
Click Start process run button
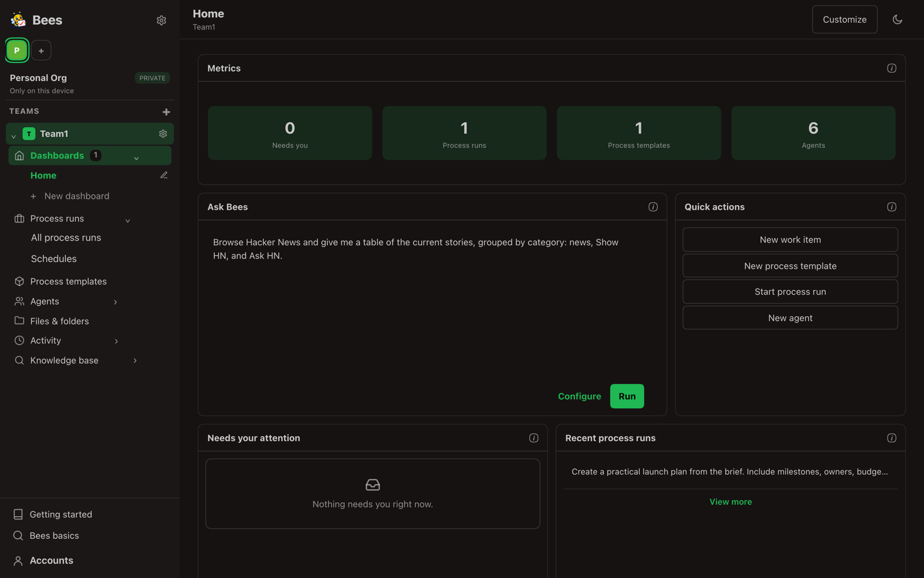pos(790,292)
